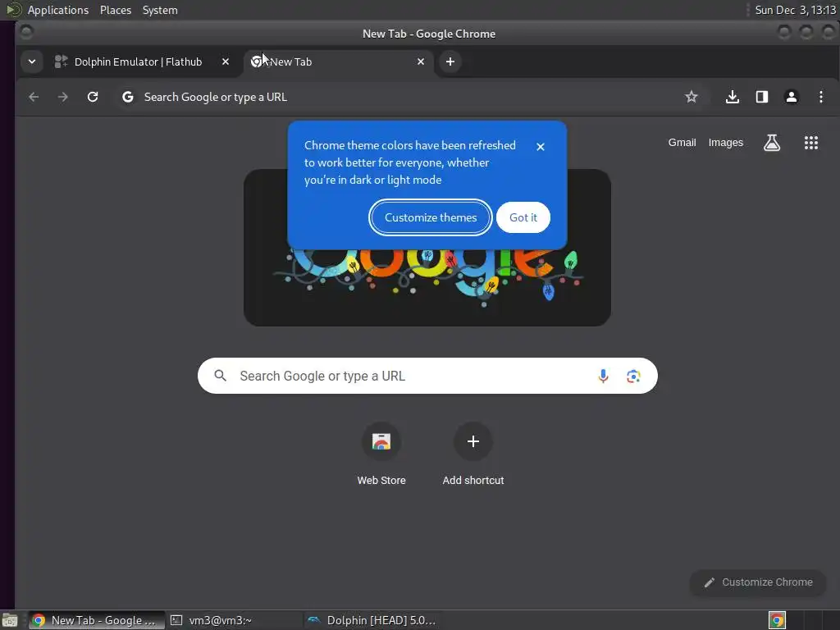
Task: Click the Google G icon in address bar
Action: pos(127,97)
